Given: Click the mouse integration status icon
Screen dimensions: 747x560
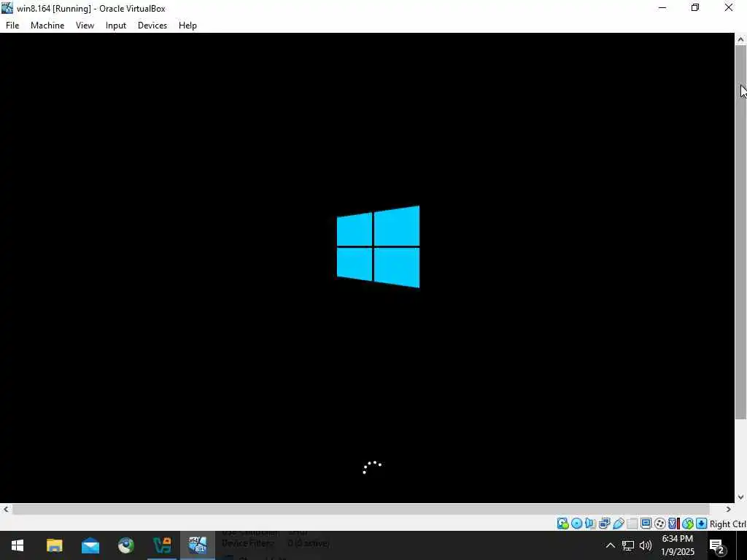Looking at the screenshot, I should [x=687, y=524].
